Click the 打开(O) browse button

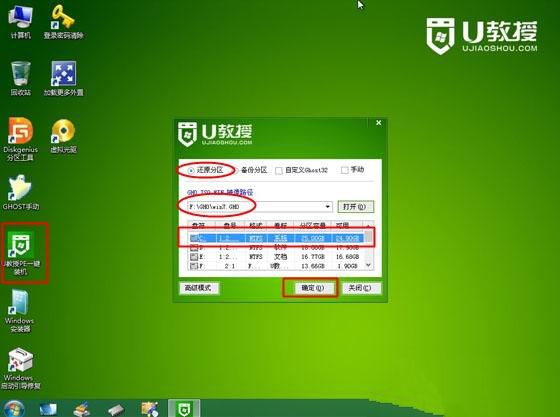coord(356,207)
